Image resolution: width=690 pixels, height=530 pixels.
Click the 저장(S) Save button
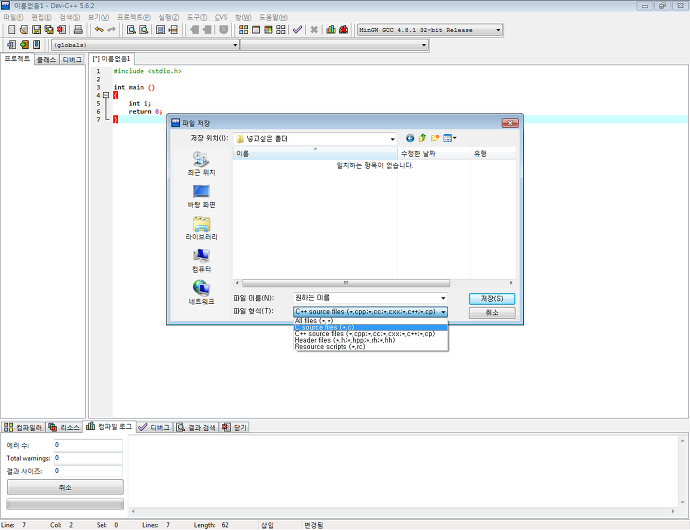(492, 299)
